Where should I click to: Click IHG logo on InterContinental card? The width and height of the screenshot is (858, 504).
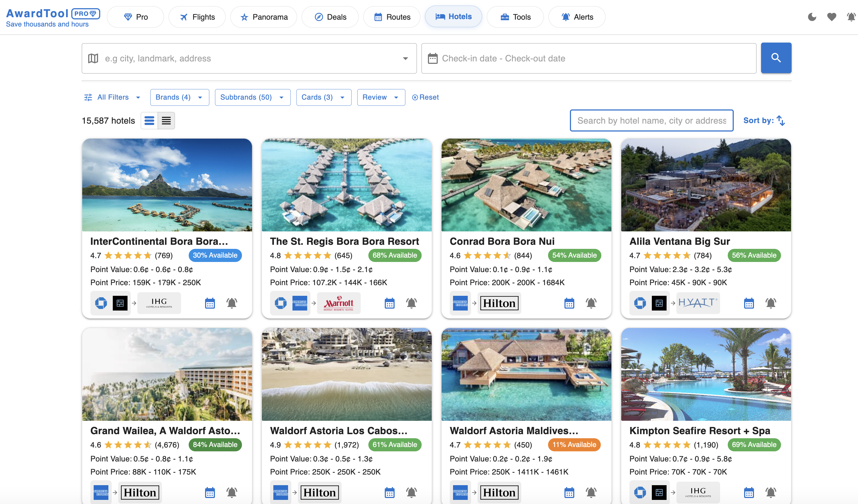pos(159,303)
